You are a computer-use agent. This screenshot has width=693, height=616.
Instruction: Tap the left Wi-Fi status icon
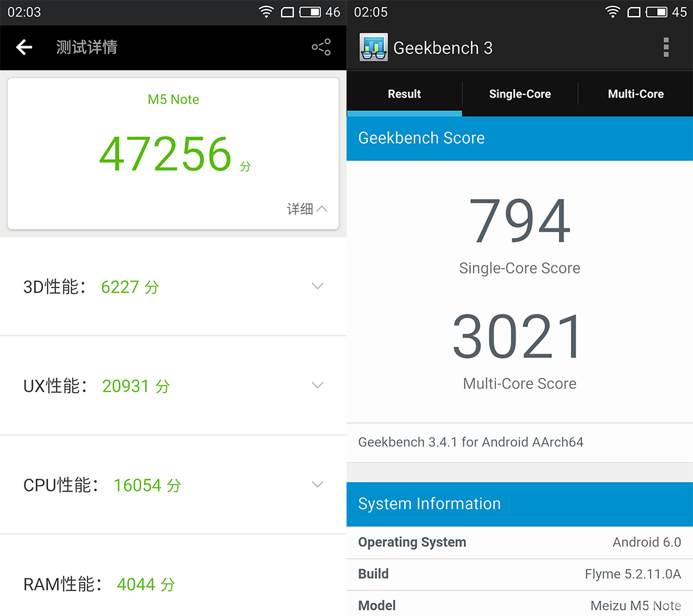click(x=266, y=12)
